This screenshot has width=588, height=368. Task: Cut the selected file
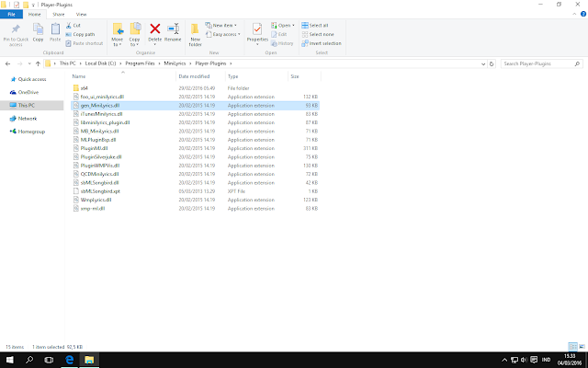tap(73, 25)
